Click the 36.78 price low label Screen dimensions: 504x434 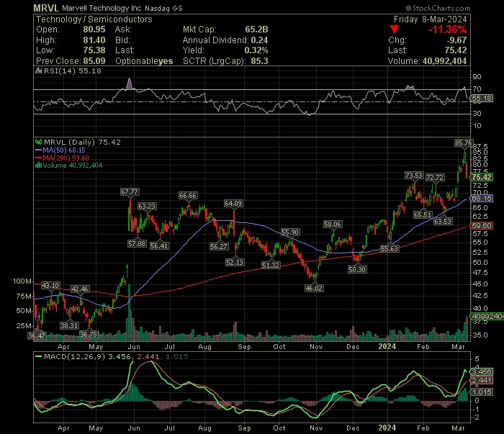(89, 334)
